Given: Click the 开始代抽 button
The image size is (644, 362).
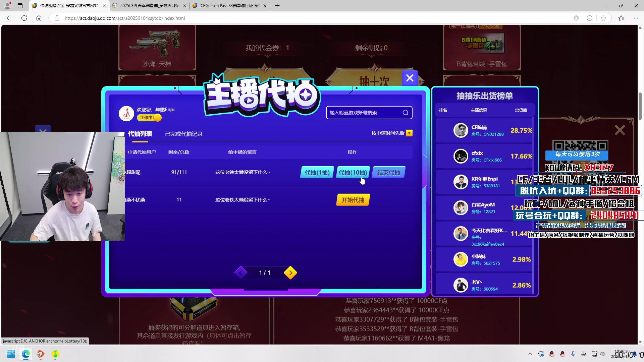Looking at the screenshot, I should pyautogui.click(x=353, y=200).
